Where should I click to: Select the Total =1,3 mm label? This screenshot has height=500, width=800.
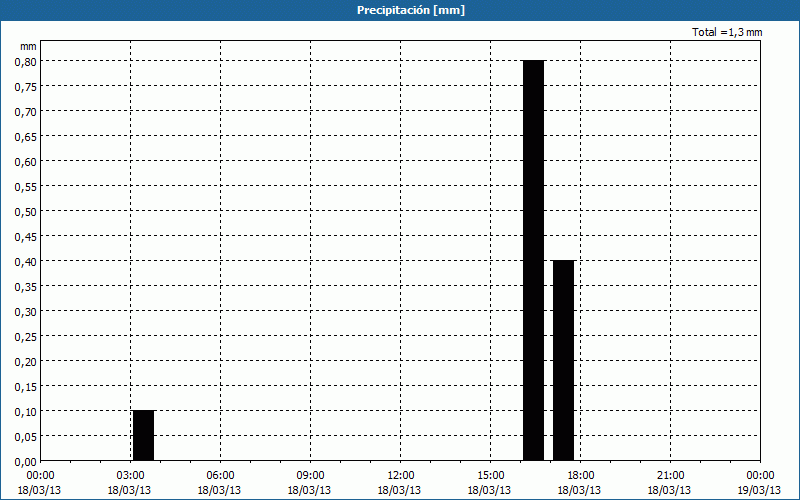(x=727, y=32)
